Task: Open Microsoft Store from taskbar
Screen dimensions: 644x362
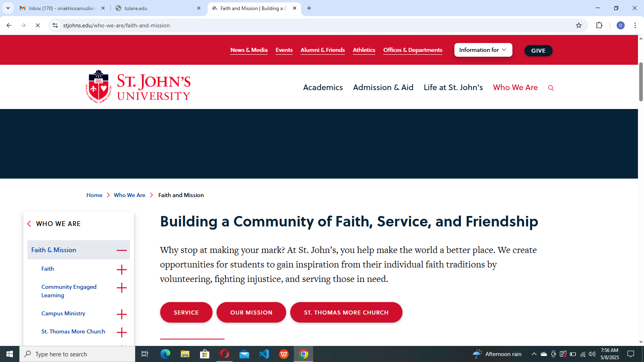Action: tap(205, 354)
